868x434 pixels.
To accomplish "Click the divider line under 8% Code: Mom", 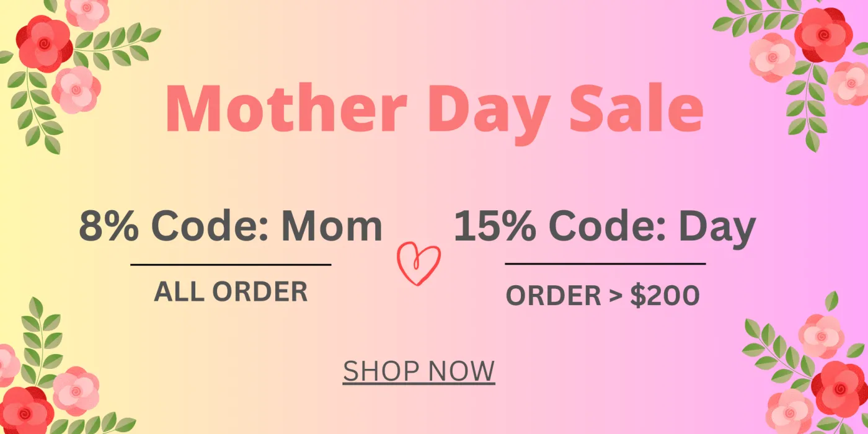I will pyautogui.click(x=231, y=265).
